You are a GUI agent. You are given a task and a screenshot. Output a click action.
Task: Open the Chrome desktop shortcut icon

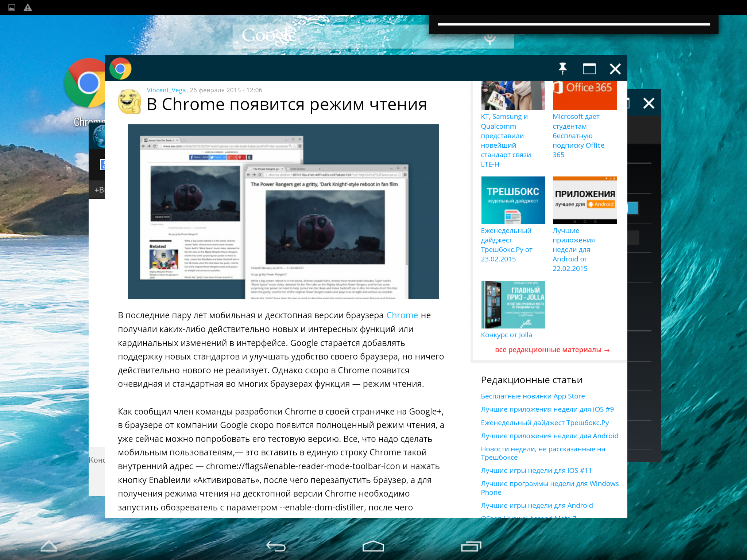(85, 84)
